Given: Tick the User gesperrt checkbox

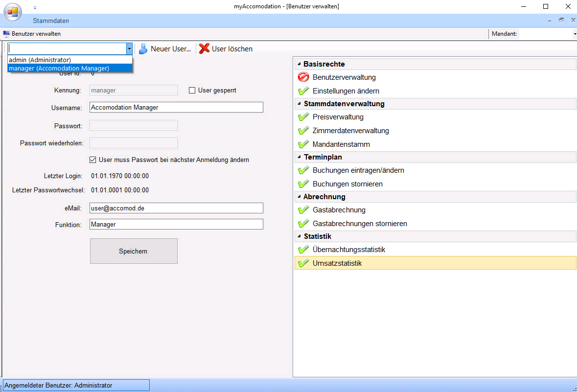Looking at the screenshot, I should [192, 91].
